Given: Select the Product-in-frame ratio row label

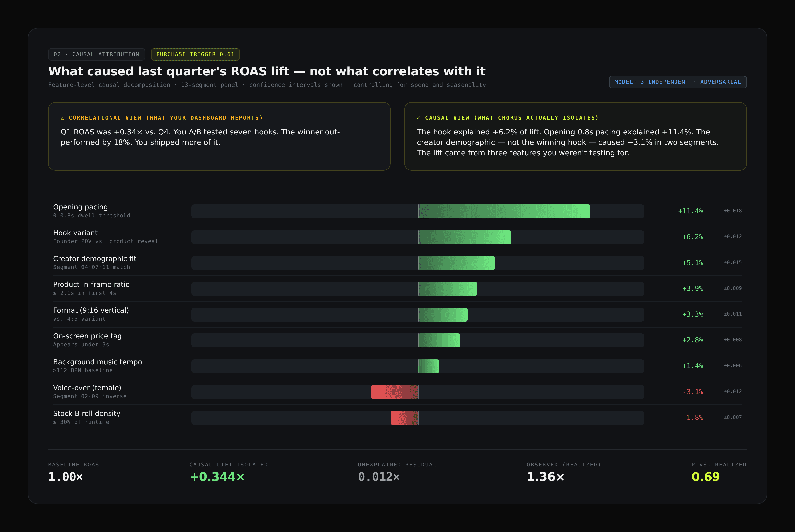Looking at the screenshot, I should pos(91,285).
